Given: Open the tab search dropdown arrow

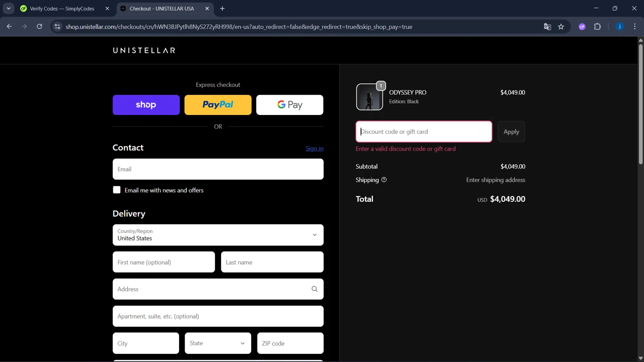Looking at the screenshot, I should pos(9,9).
